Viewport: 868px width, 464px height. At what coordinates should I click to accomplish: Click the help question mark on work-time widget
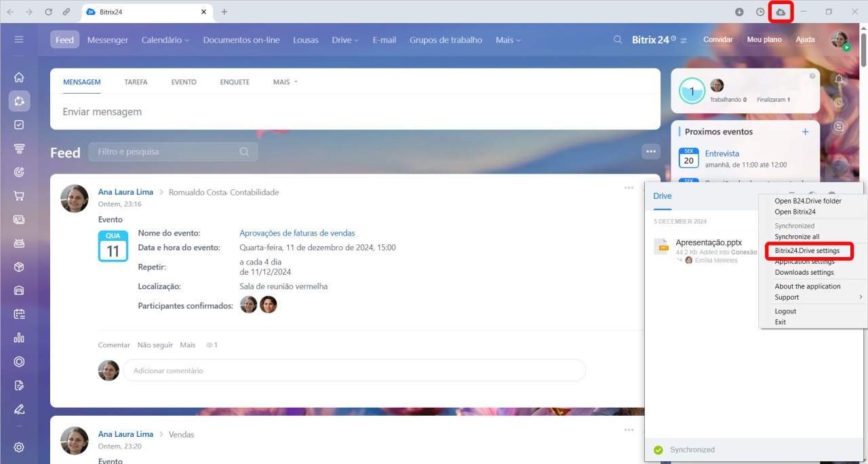(x=812, y=76)
